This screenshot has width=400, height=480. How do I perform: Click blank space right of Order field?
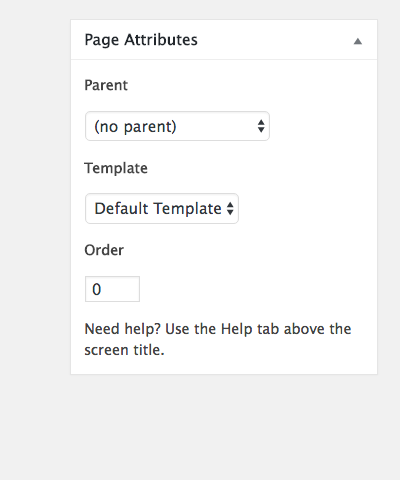[x=257, y=289]
